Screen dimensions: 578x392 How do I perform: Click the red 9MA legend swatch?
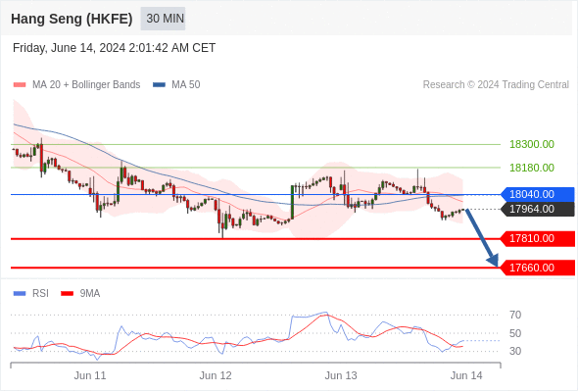pyautogui.click(x=67, y=294)
